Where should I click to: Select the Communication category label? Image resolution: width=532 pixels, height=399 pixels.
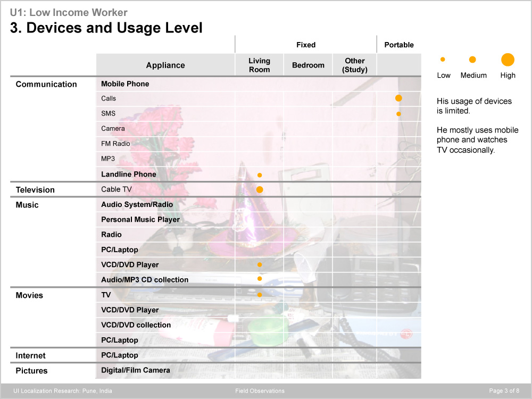point(46,84)
